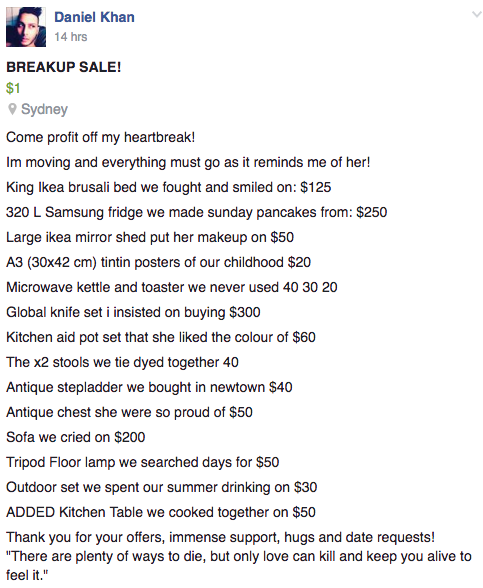
Task: Click the 14 hrs timestamp
Action: point(70,37)
